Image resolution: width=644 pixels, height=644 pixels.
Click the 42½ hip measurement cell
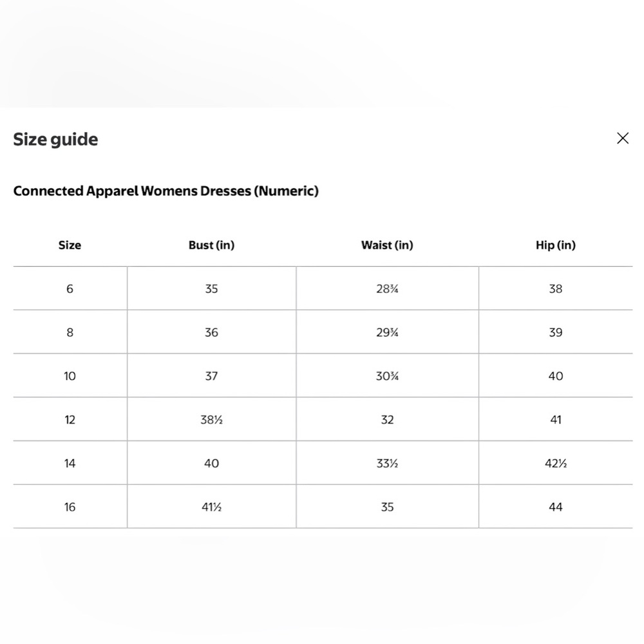556,463
